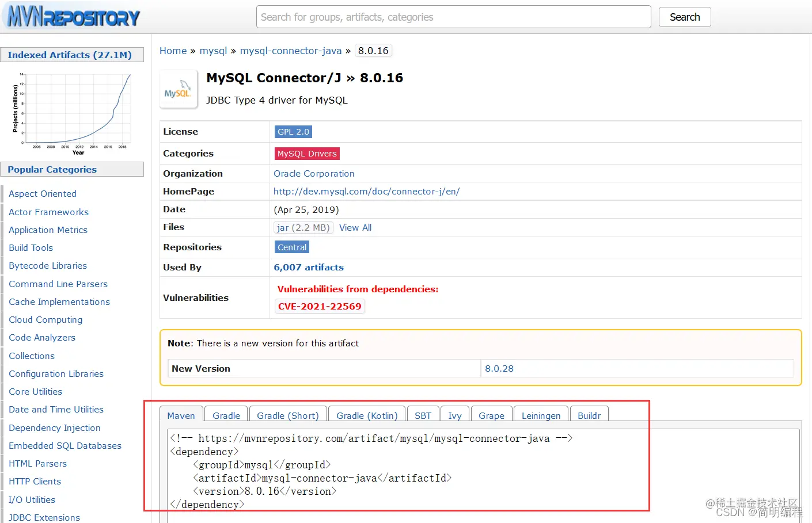Click inside the Maven dependency snippet box
Screen dimensions: 812x523
(x=484, y=475)
